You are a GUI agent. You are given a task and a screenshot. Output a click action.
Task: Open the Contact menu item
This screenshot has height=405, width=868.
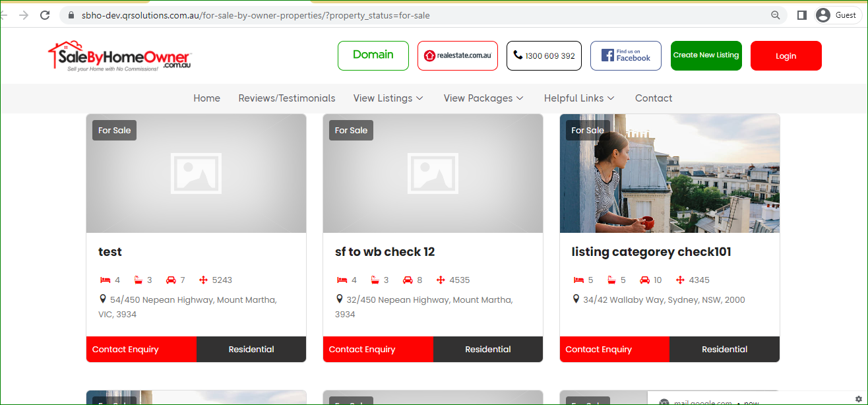653,98
